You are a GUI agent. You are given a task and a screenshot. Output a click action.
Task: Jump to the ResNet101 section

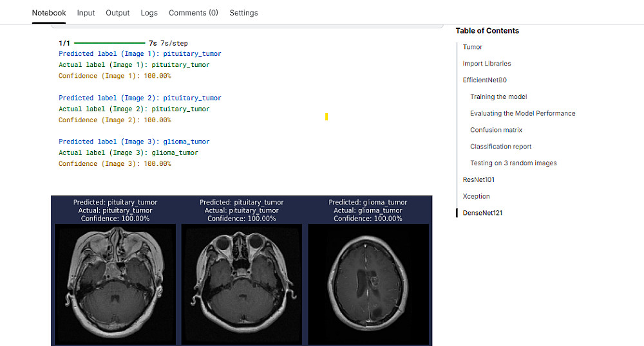(478, 180)
